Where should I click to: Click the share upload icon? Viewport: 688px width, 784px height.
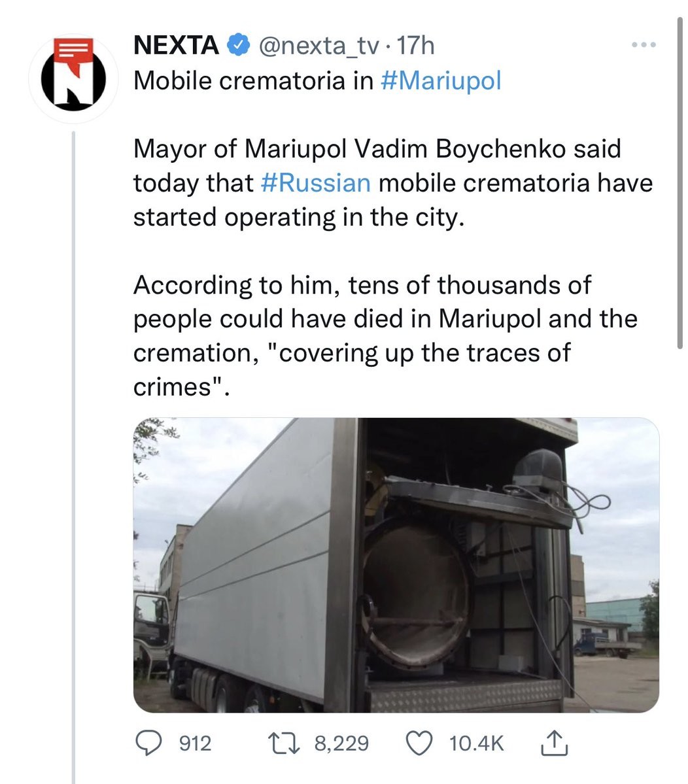click(x=553, y=743)
